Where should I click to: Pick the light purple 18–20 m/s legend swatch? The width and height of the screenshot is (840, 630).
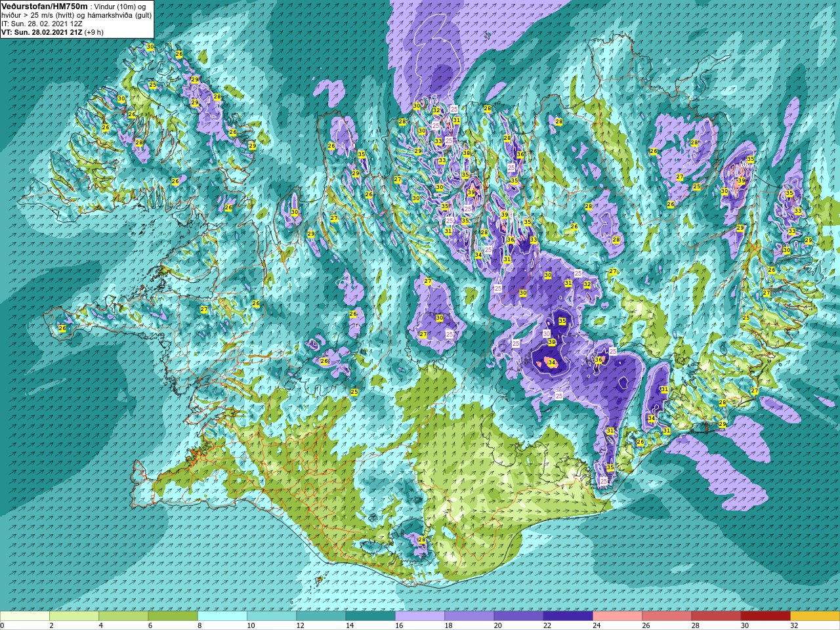coord(469,616)
